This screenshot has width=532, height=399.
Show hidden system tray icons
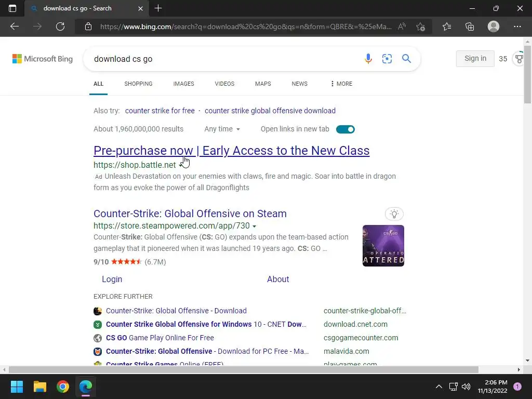[438, 387]
